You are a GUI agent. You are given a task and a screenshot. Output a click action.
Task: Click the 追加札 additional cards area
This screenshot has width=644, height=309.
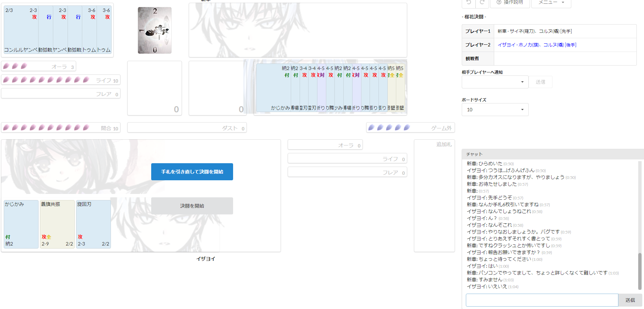tap(434, 196)
